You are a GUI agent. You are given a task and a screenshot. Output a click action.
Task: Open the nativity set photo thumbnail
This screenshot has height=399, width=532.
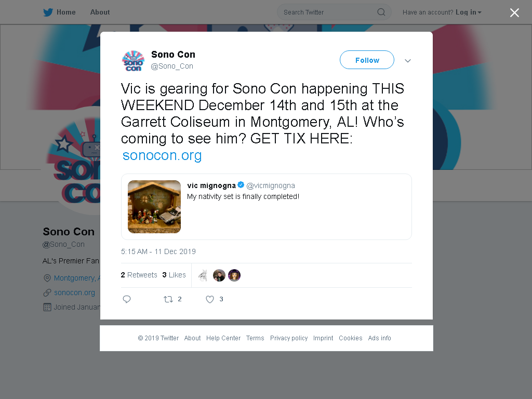[x=154, y=207]
